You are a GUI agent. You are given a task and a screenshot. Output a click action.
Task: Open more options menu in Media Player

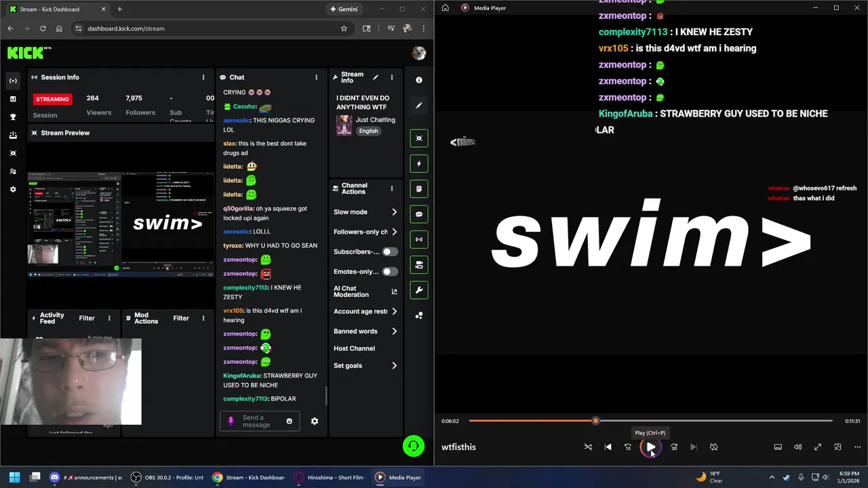click(857, 447)
